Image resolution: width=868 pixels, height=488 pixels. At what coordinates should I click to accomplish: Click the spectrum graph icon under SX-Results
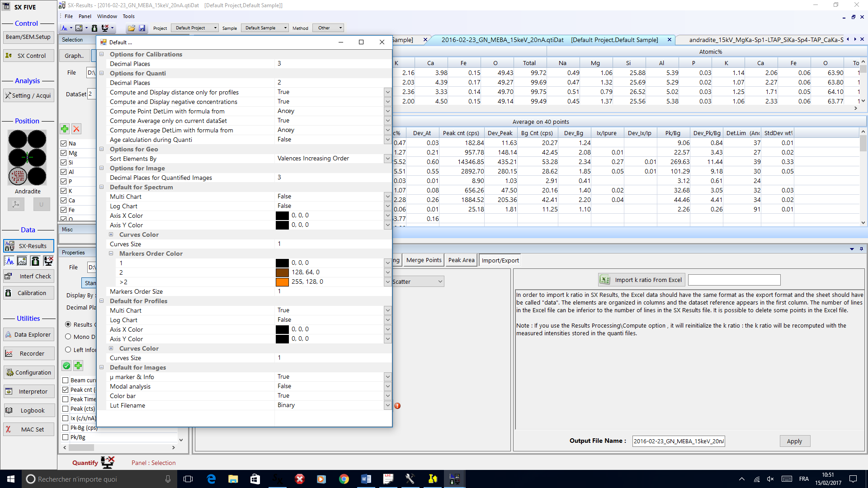click(9, 261)
